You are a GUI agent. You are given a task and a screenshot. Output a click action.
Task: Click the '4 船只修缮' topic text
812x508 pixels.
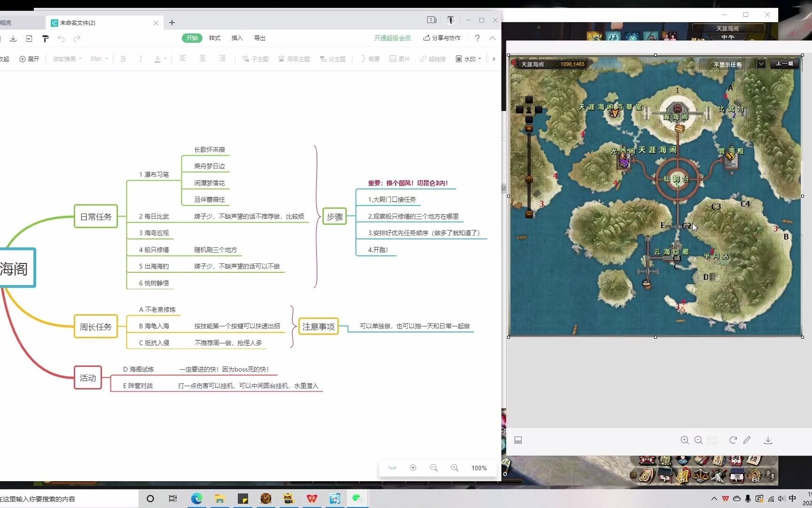click(154, 250)
